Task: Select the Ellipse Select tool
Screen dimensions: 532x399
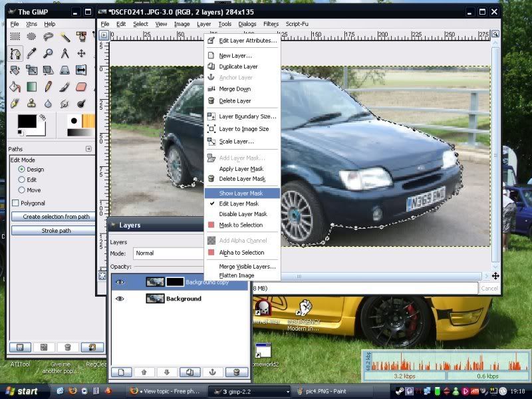Action: point(31,37)
